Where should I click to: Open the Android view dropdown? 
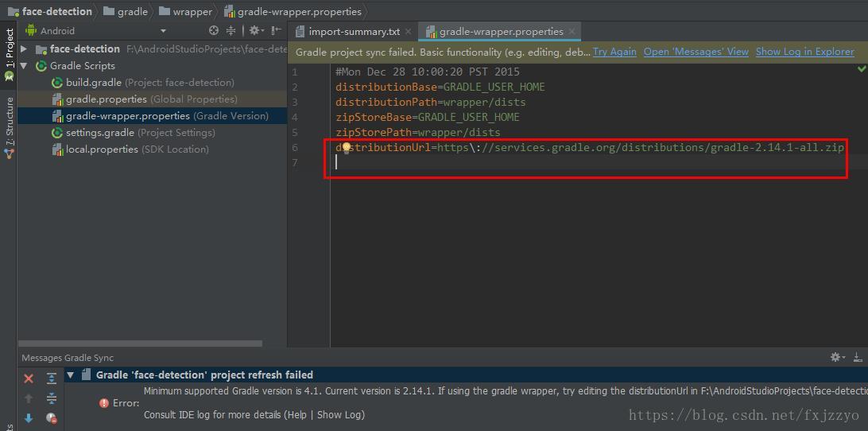[x=163, y=31]
